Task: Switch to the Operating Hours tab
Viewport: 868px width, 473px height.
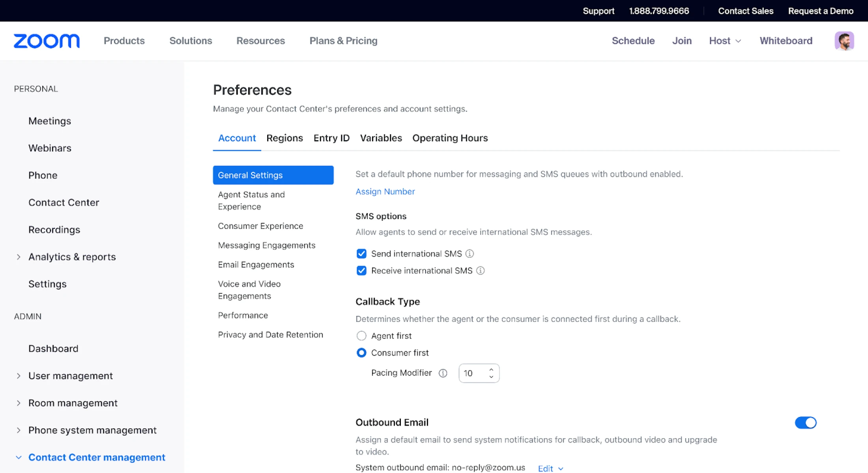Action: coord(450,138)
